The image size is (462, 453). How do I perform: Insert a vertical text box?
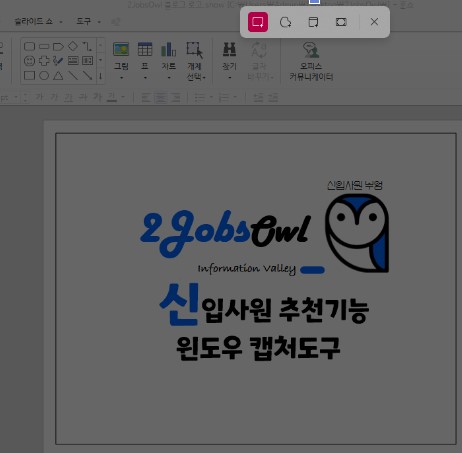coord(87,61)
